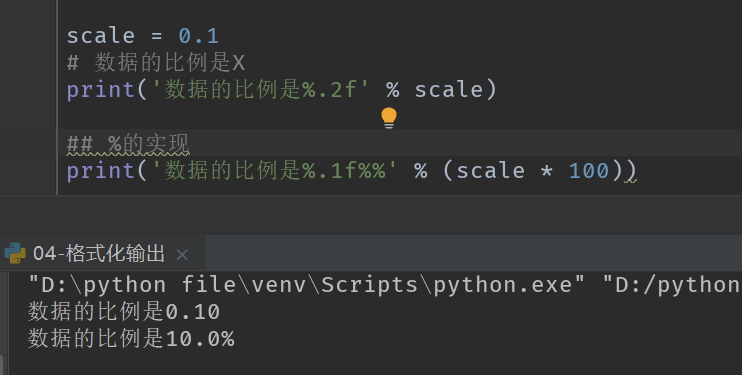Click the python.exe command path output line
Screen dimensions: 742x375
(x=384, y=285)
